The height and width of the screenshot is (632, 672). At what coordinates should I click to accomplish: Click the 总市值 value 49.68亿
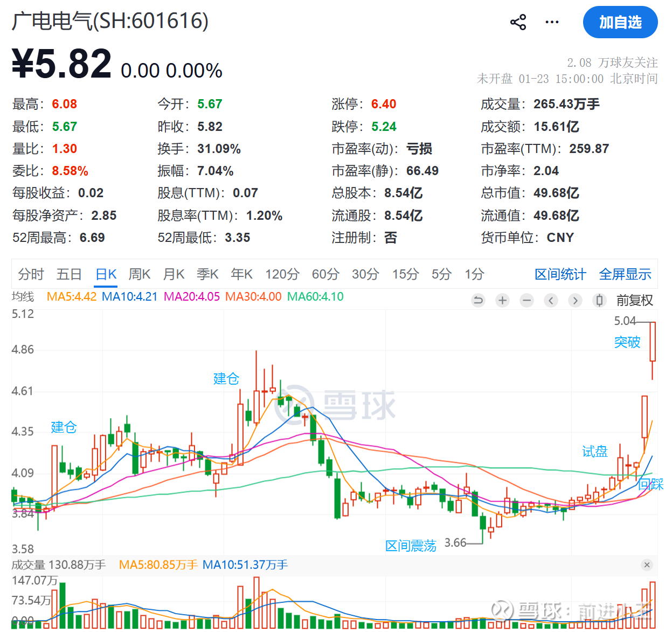[x=556, y=193]
